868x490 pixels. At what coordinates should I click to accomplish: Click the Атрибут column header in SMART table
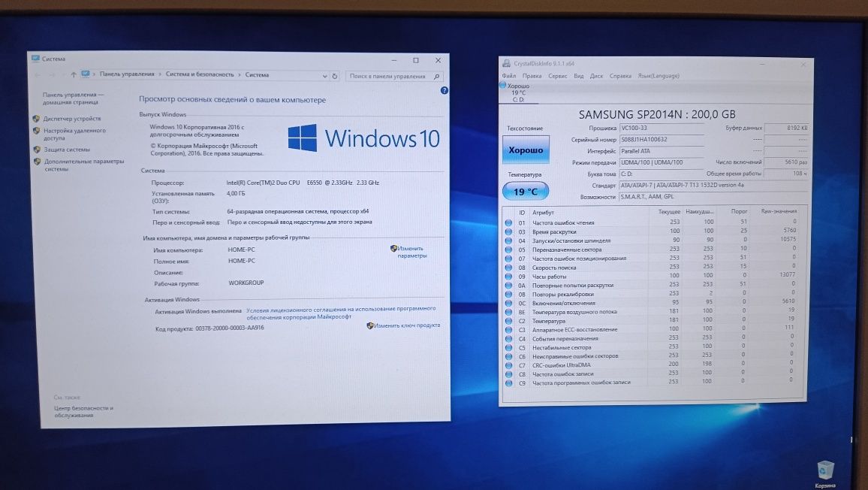point(543,212)
